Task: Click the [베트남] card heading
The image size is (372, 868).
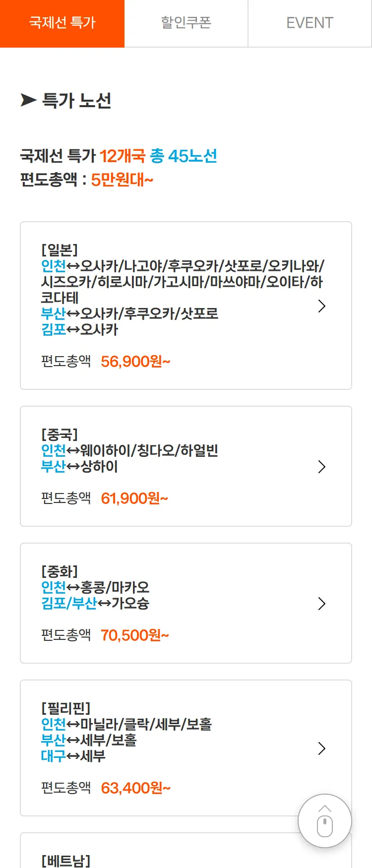Action: coord(65,860)
